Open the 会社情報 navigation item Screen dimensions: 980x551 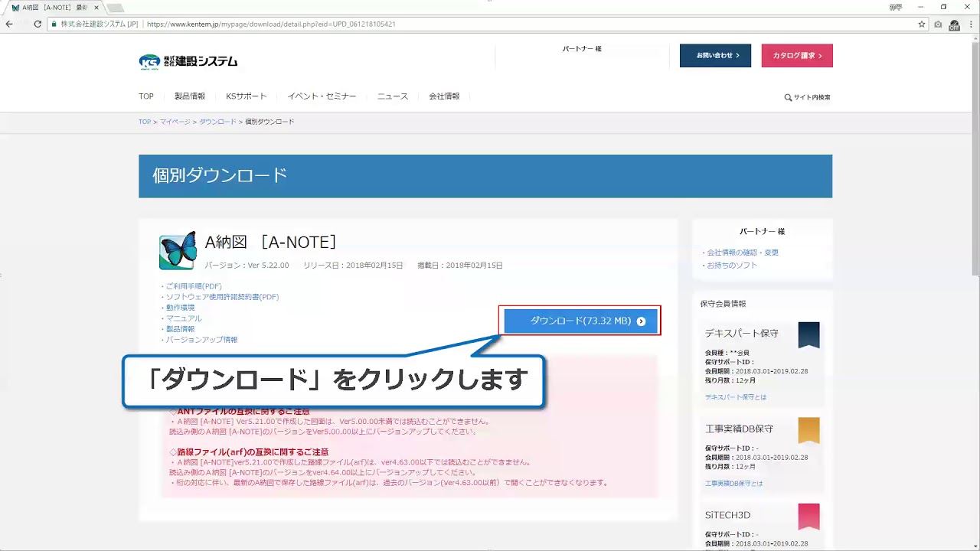[x=444, y=96]
